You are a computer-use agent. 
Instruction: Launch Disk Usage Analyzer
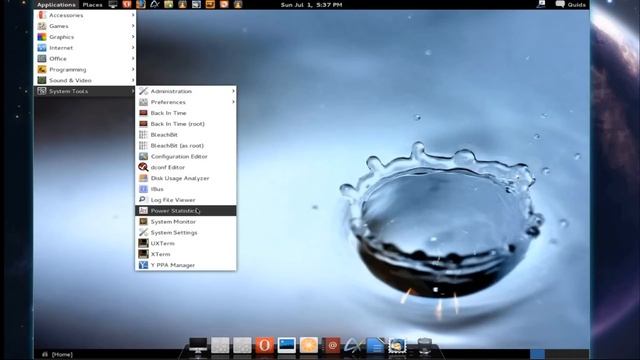[x=186, y=178]
